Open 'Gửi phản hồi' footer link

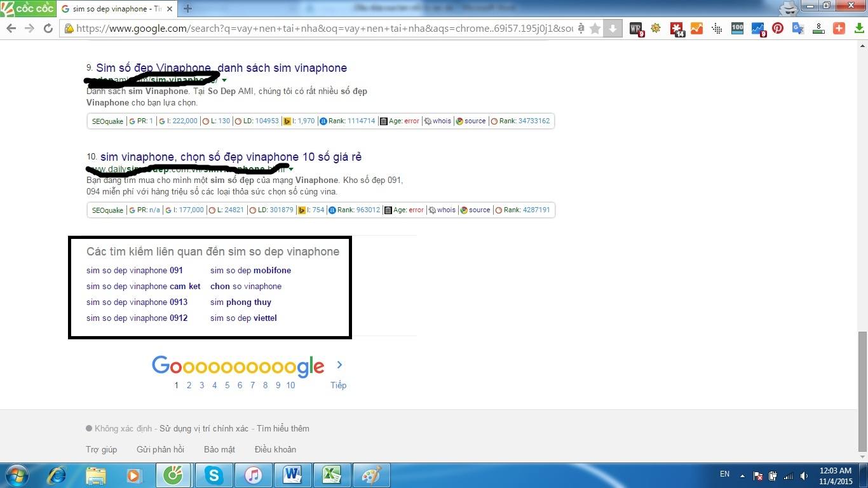(160, 449)
